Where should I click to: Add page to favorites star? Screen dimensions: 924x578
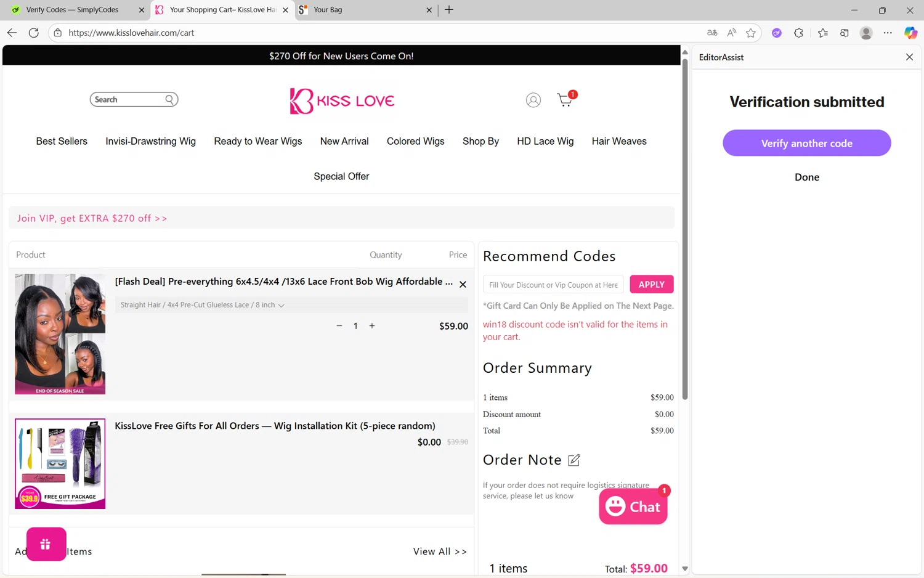pos(750,33)
